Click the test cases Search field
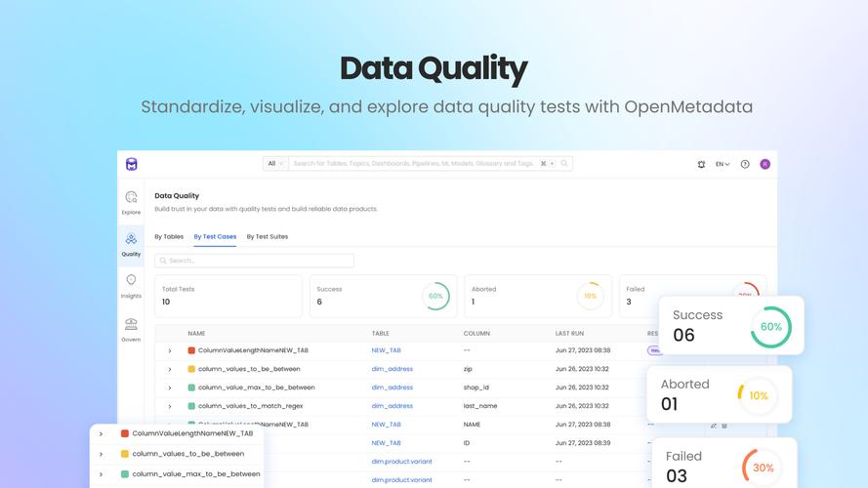This screenshot has width=868, height=488. point(255,261)
